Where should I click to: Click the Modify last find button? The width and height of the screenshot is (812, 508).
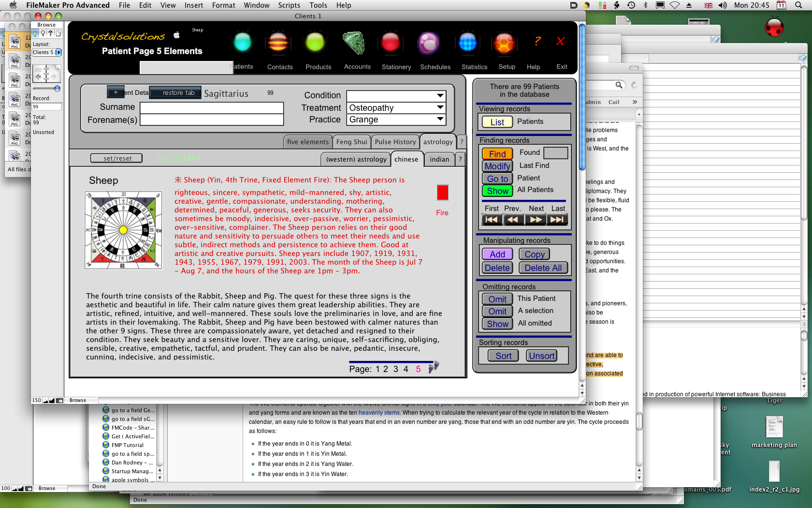pyautogui.click(x=497, y=166)
